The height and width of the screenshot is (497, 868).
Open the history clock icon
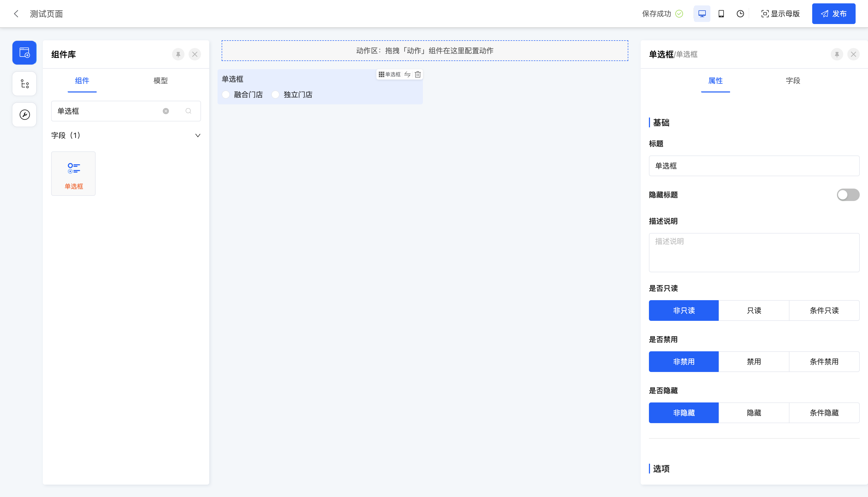pos(740,14)
